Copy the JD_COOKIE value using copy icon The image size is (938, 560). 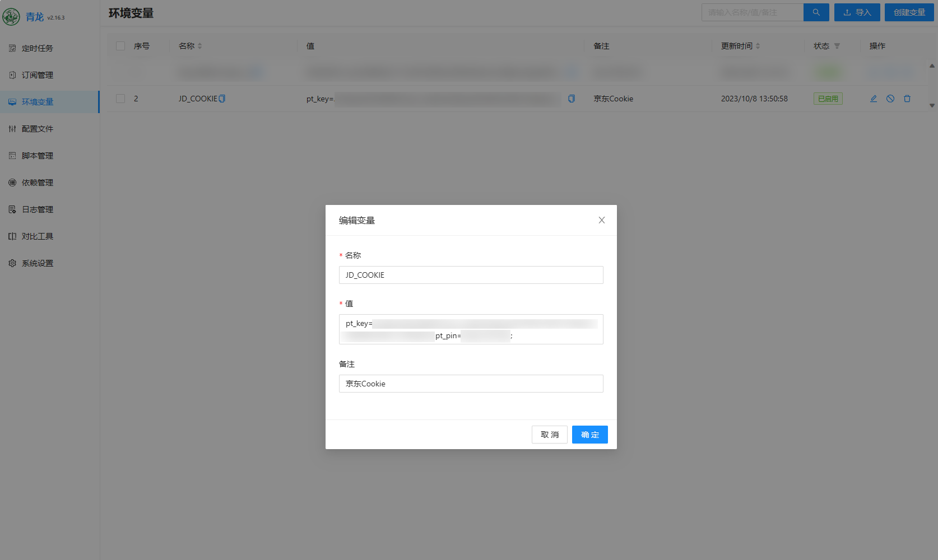point(571,99)
